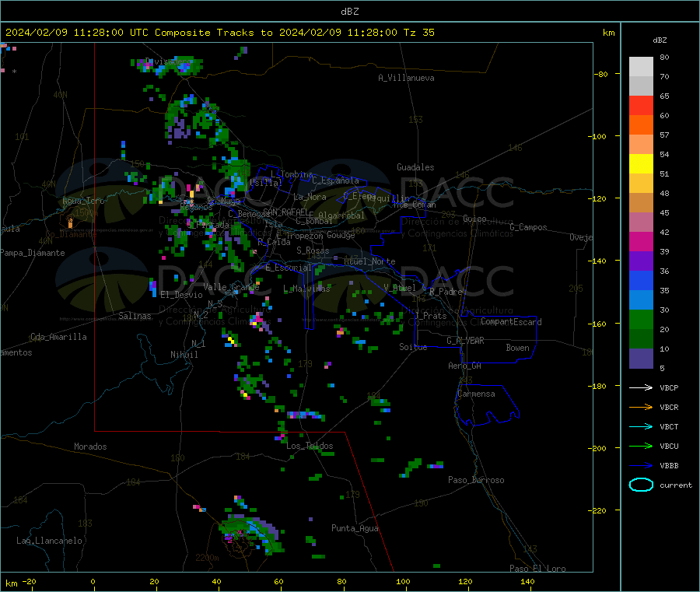Click the G_ALVEAR map label
Screen dimensions: 700x592
click(x=466, y=341)
